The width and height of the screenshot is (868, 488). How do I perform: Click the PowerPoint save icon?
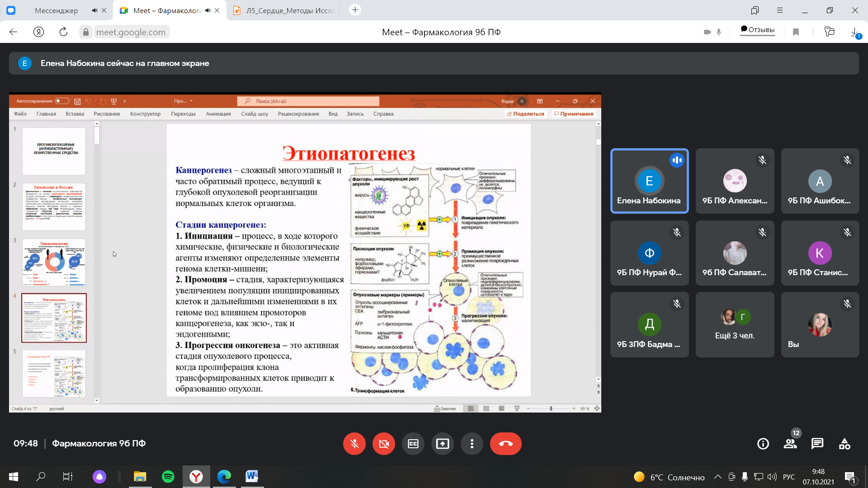coord(77,101)
